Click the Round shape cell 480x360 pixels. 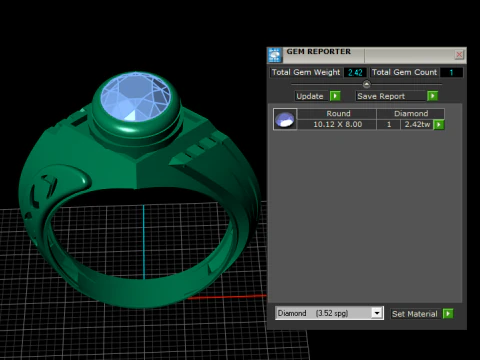click(337, 114)
